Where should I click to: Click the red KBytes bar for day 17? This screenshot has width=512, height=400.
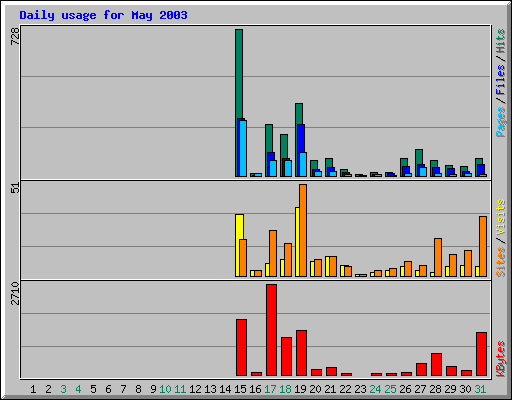(x=271, y=330)
